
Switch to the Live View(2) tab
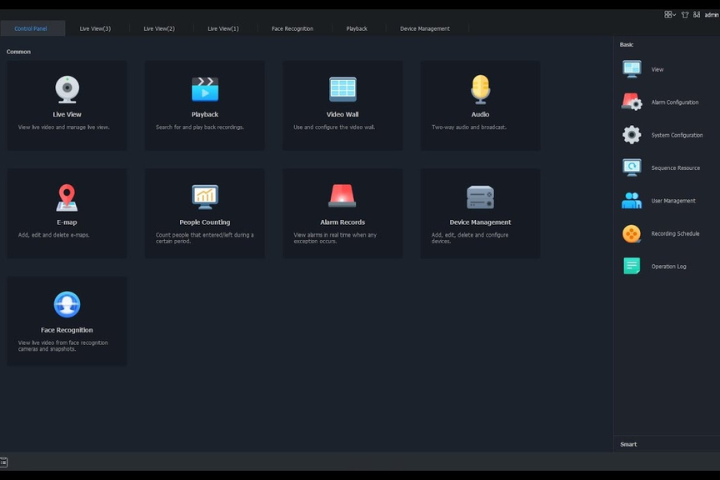[159, 28]
